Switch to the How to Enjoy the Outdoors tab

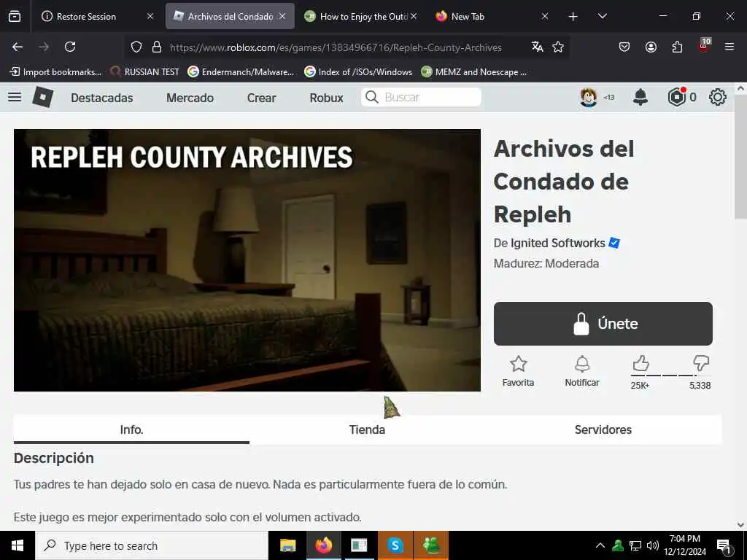[x=360, y=16]
